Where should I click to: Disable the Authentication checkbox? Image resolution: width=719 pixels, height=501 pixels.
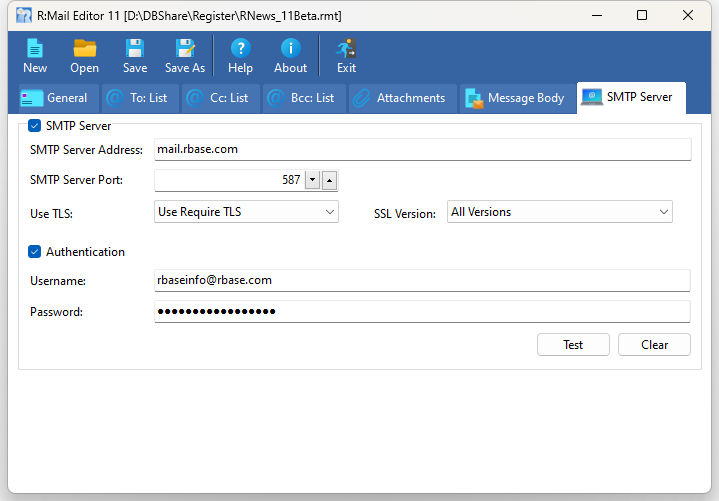tap(34, 252)
